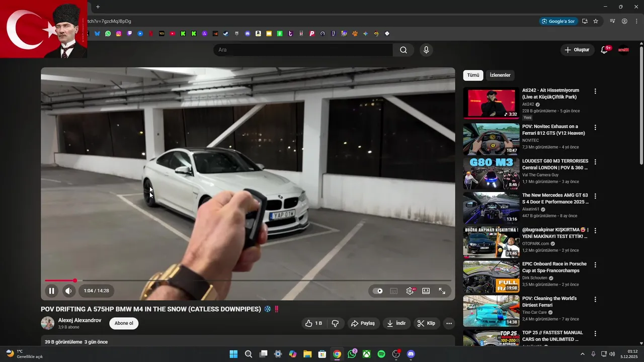Open Chrome three-dot menu

tap(637, 21)
